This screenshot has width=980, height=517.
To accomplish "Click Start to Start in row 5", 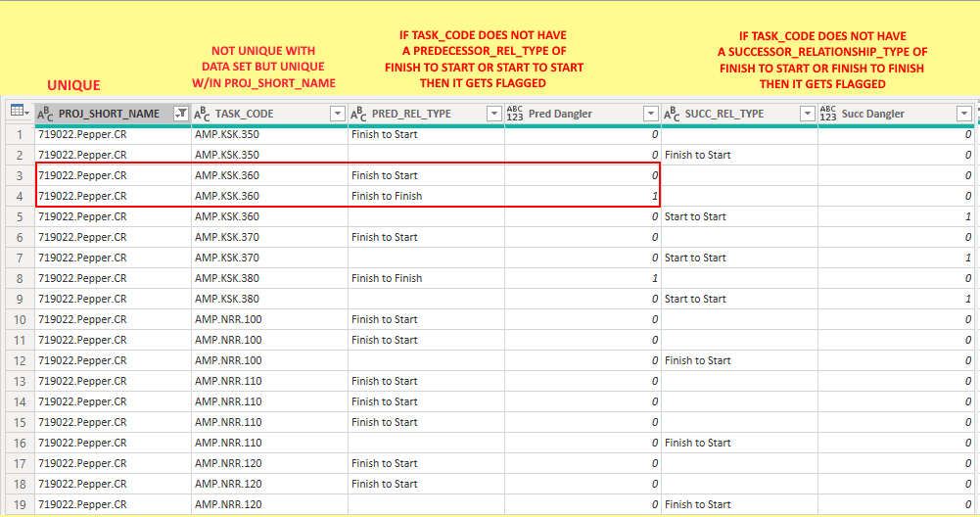I will pyautogui.click(x=695, y=217).
